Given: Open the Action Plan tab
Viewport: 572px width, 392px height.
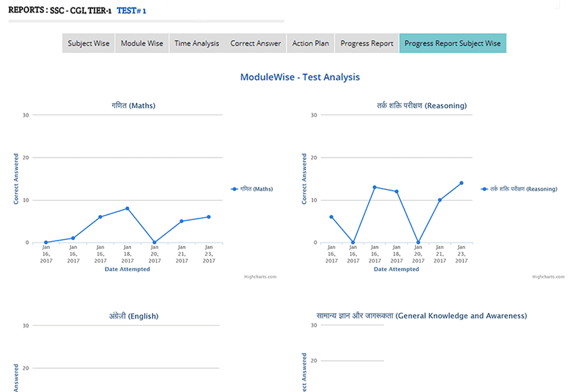Looking at the screenshot, I should tap(310, 43).
